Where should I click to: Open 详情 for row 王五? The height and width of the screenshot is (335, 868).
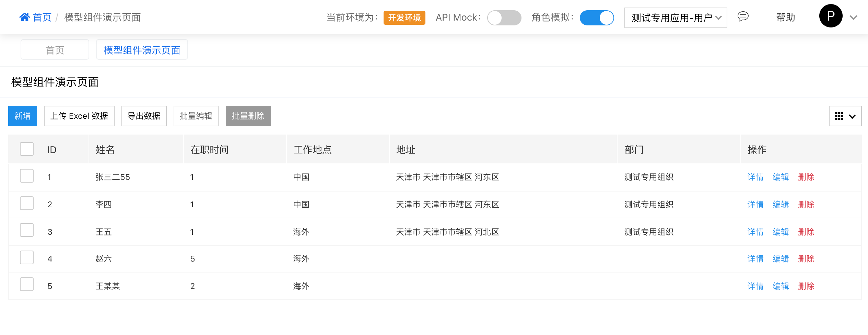click(x=755, y=232)
